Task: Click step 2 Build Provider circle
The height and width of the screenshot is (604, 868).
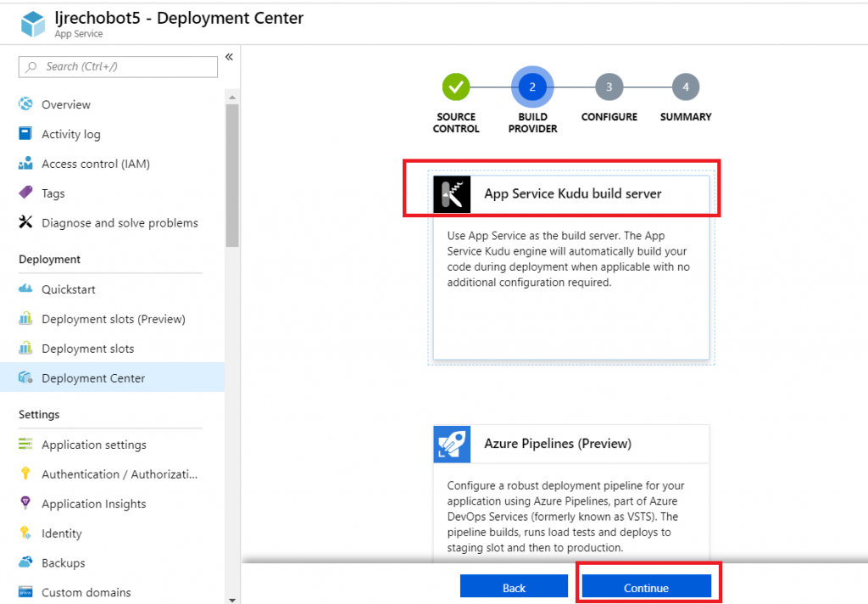Action: pos(532,87)
